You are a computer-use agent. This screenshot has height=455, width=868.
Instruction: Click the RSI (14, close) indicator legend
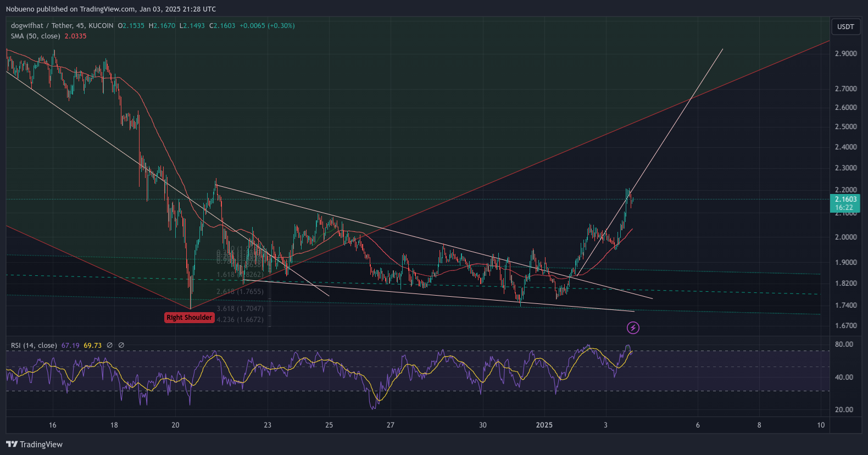tap(34, 345)
